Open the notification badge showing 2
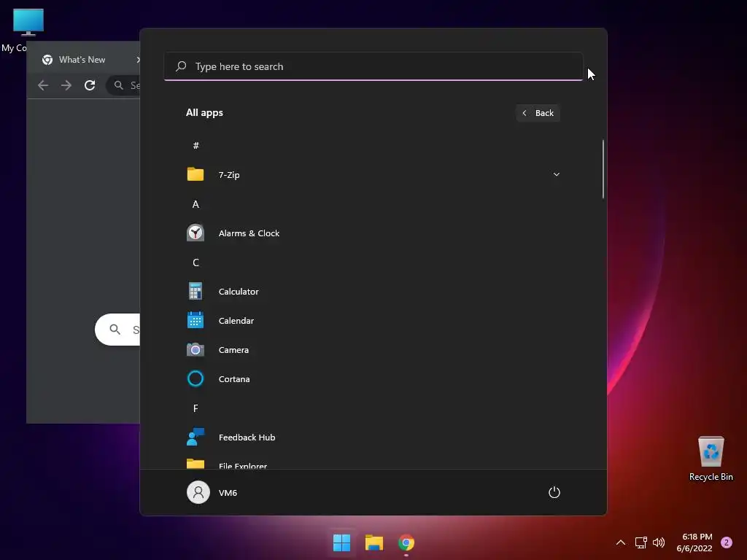747x560 pixels. 727,542
